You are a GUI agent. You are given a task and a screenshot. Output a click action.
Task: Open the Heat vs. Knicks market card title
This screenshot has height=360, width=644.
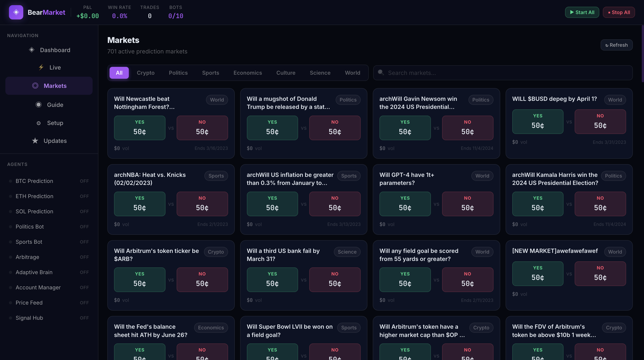(x=150, y=179)
